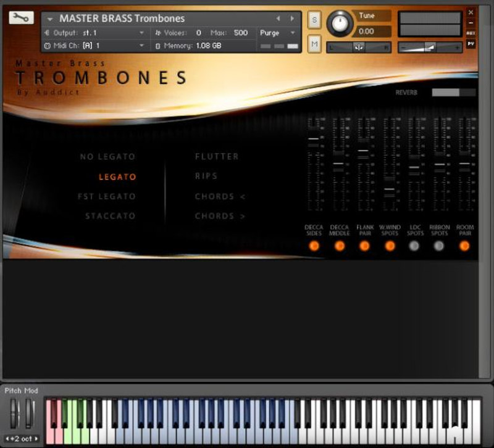Click the FLANK PAIR fader

pyautogui.click(x=363, y=151)
